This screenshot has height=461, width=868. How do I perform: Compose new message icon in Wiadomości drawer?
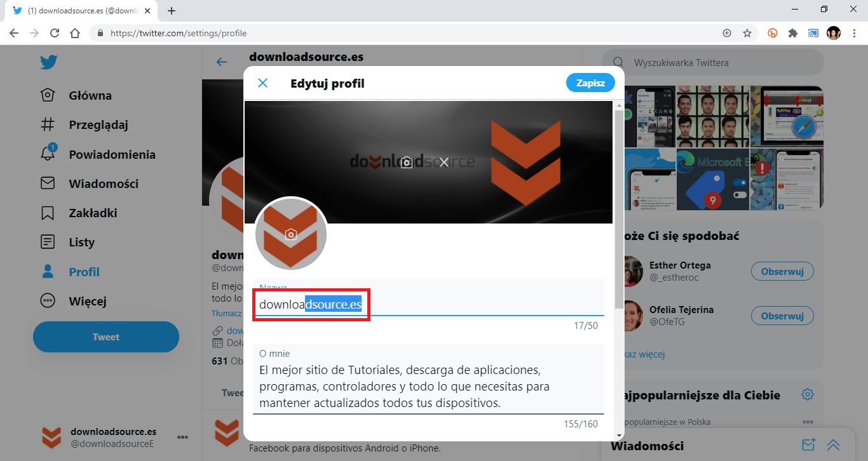point(808,445)
